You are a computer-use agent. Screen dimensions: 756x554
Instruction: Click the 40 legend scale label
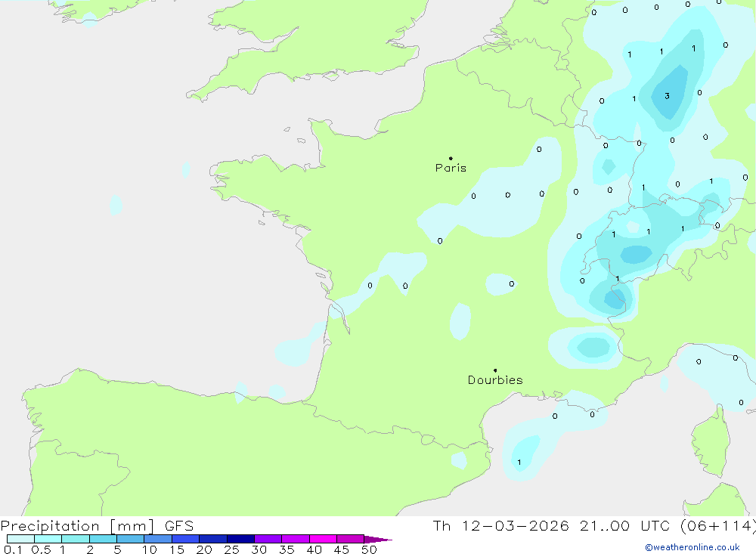314,549
